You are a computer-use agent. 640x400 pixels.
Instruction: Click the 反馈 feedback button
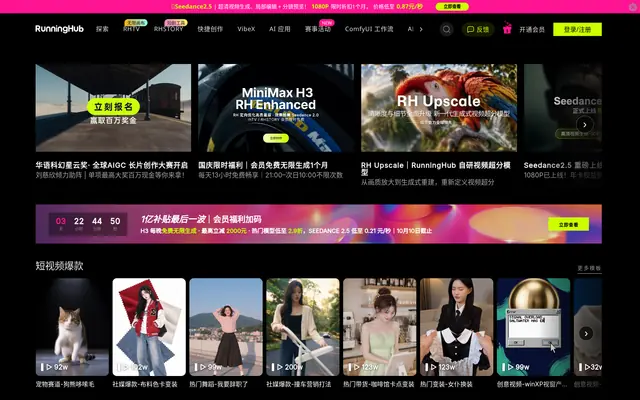tap(478, 29)
